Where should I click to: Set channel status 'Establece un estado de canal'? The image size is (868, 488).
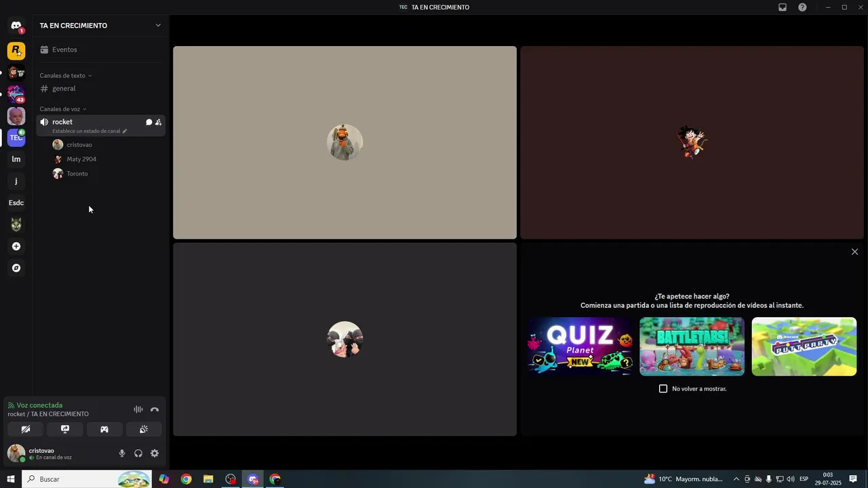click(90, 131)
